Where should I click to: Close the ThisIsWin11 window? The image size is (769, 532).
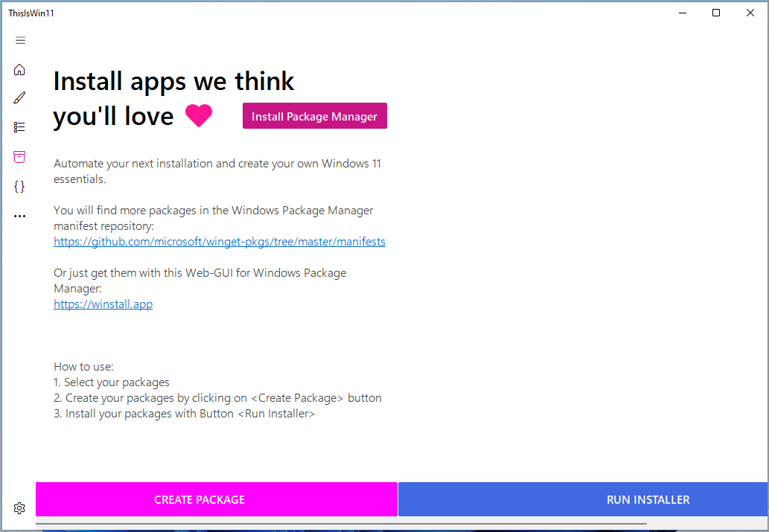click(x=750, y=13)
